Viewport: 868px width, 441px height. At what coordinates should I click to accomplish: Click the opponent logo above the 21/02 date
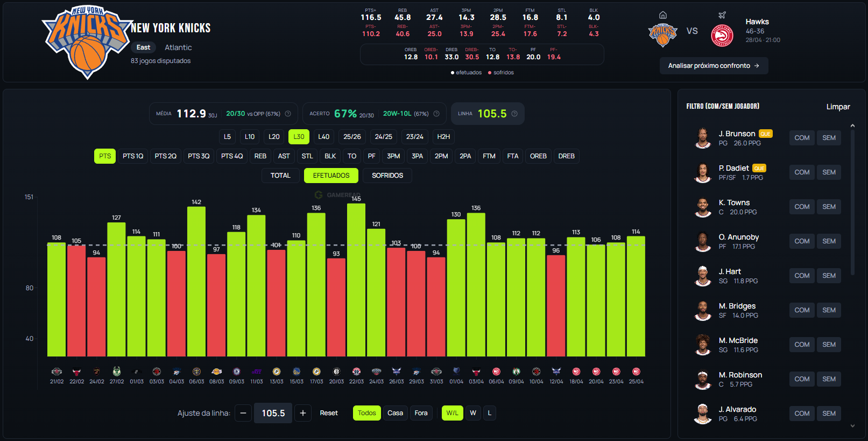pos(57,372)
